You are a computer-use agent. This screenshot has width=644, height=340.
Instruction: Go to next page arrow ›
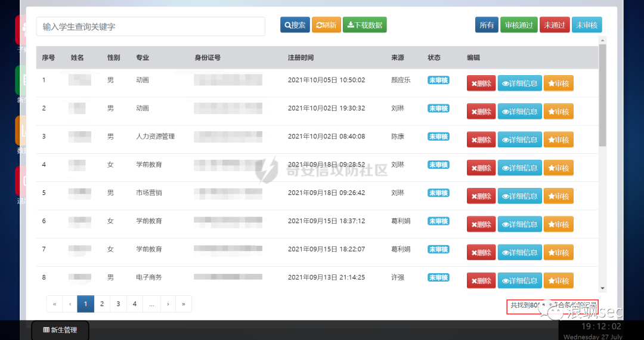coord(168,304)
